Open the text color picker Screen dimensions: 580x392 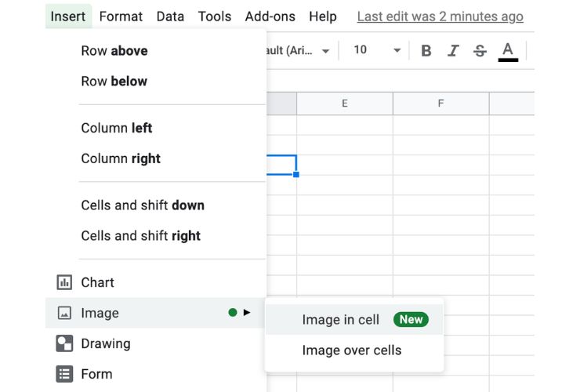point(508,51)
